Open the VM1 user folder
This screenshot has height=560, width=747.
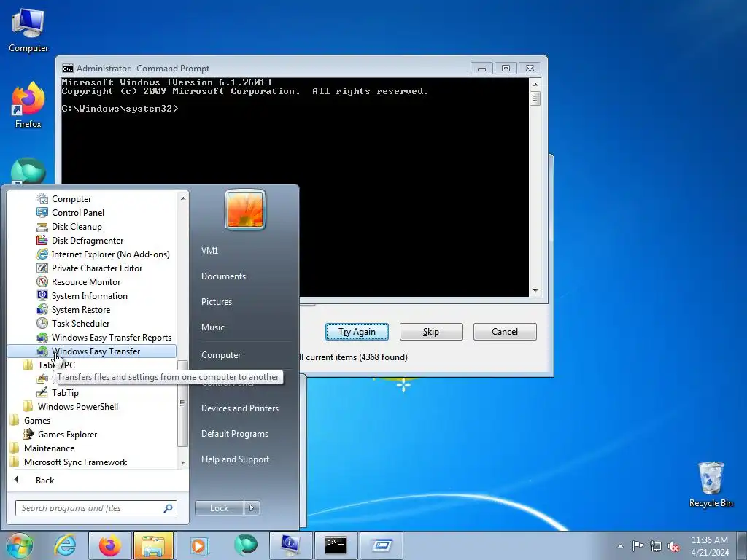[x=209, y=251]
